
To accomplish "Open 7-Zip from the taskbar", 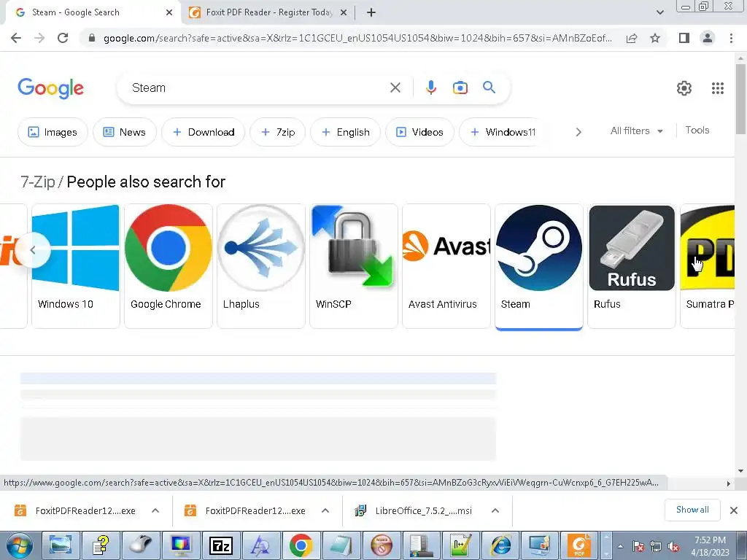I will 220,545.
